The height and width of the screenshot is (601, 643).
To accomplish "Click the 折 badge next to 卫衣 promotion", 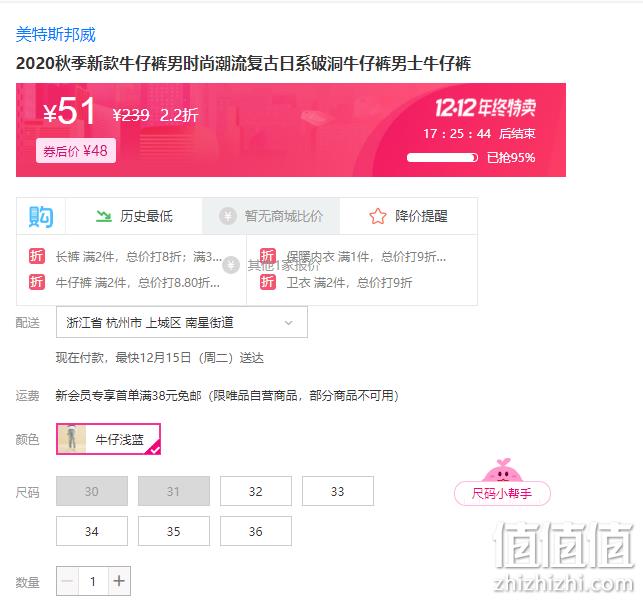I will (x=268, y=282).
